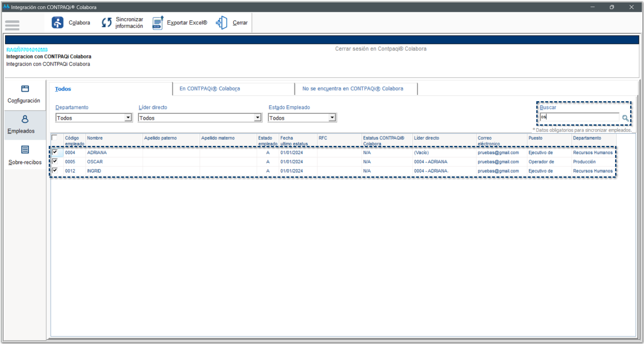Screen dimensions: 644x344
Task: Click inside the Buscar search field
Action: [x=579, y=117]
